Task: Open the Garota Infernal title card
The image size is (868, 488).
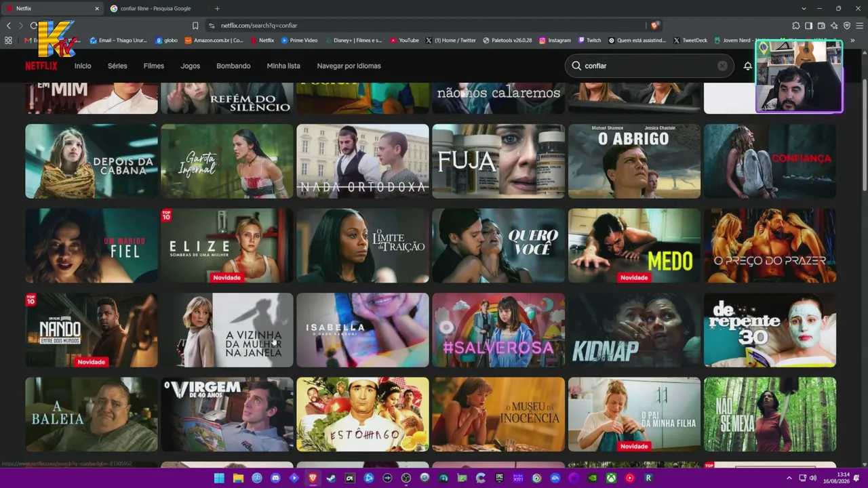Action: (x=227, y=161)
